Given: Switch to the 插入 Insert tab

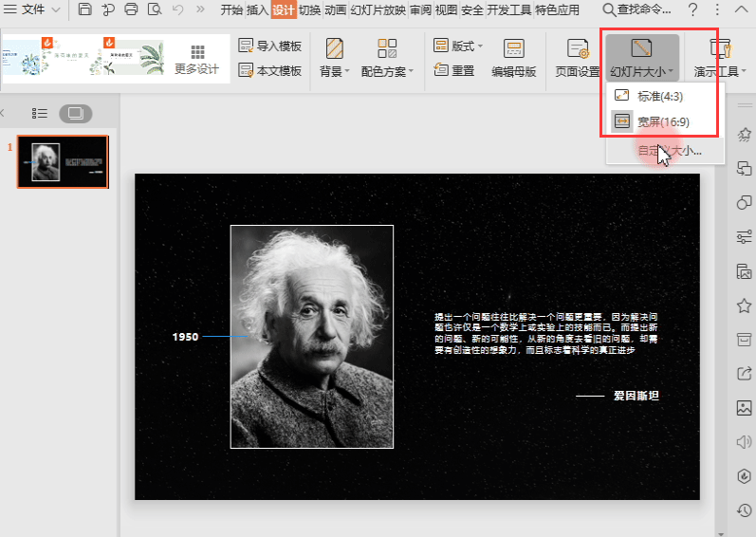Looking at the screenshot, I should click(x=257, y=10).
